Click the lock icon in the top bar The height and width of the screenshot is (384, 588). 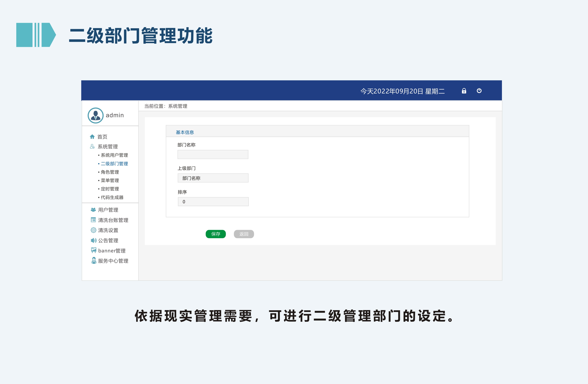pos(464,91)
